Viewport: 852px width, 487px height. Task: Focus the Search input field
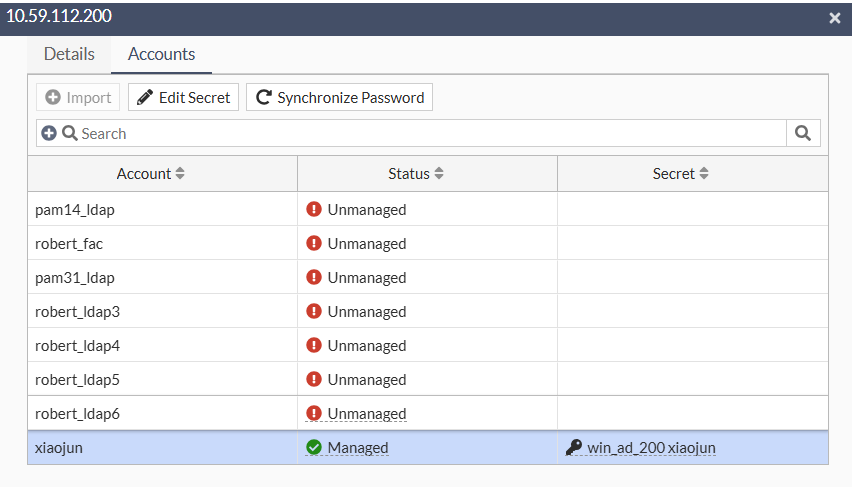[x=411, y=133]
